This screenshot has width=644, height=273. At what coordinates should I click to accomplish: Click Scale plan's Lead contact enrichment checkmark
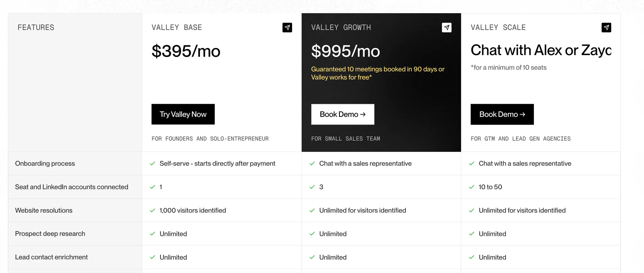coord(472,257)
